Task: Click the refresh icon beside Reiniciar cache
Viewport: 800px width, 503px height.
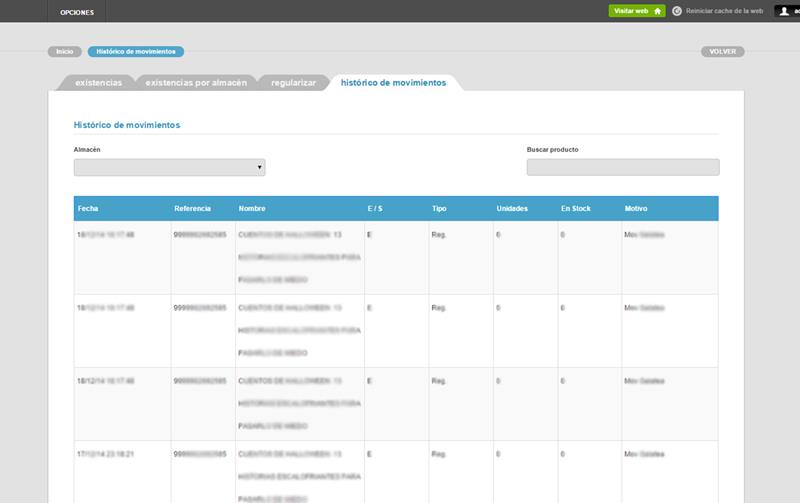Action: tap(677, 11)
